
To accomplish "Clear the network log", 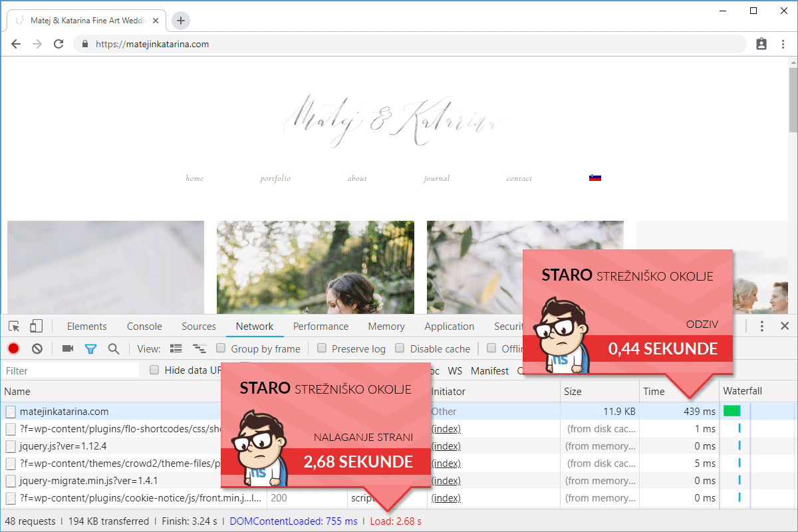I will pos(37,348).
